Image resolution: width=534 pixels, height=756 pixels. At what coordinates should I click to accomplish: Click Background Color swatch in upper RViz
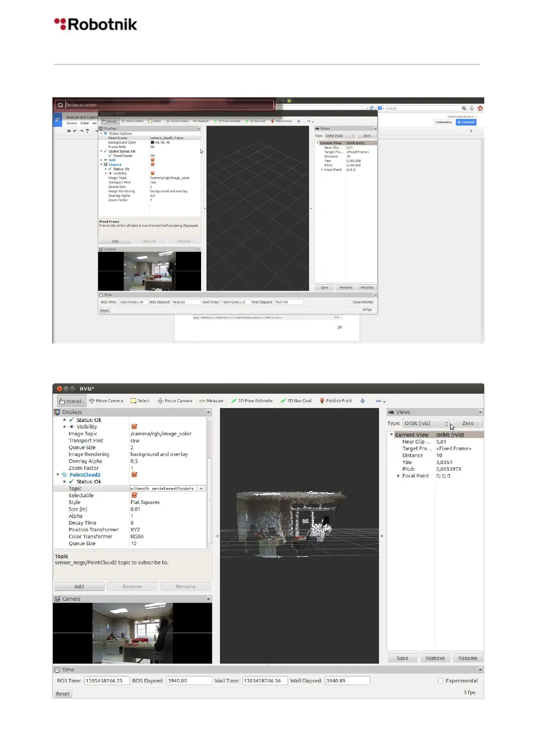coord(152,143)
